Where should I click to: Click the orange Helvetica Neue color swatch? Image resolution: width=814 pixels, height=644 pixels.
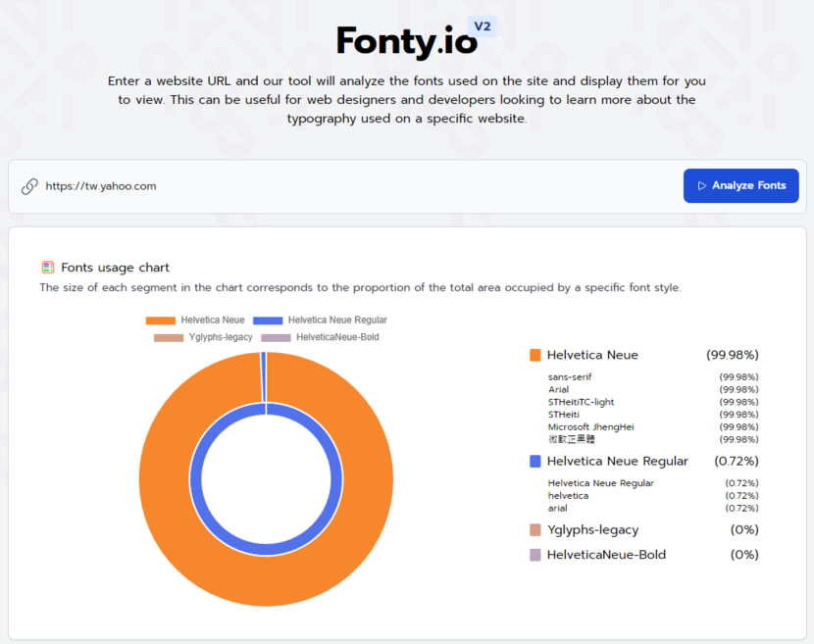[x=534, y=355]
